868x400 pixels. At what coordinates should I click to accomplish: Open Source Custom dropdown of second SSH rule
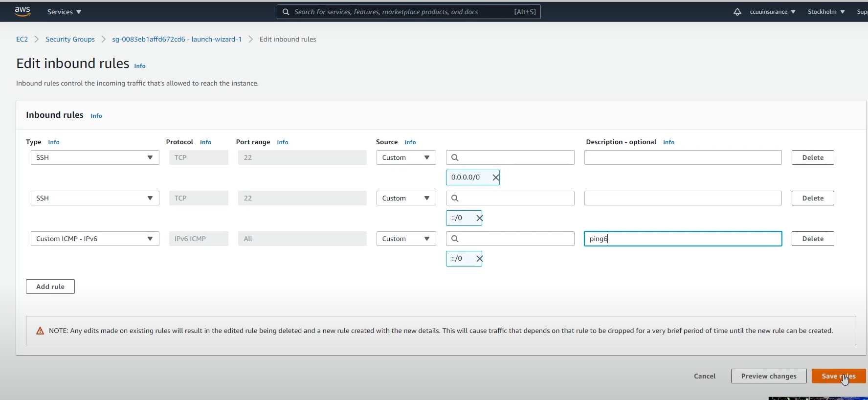pos(406,198)
